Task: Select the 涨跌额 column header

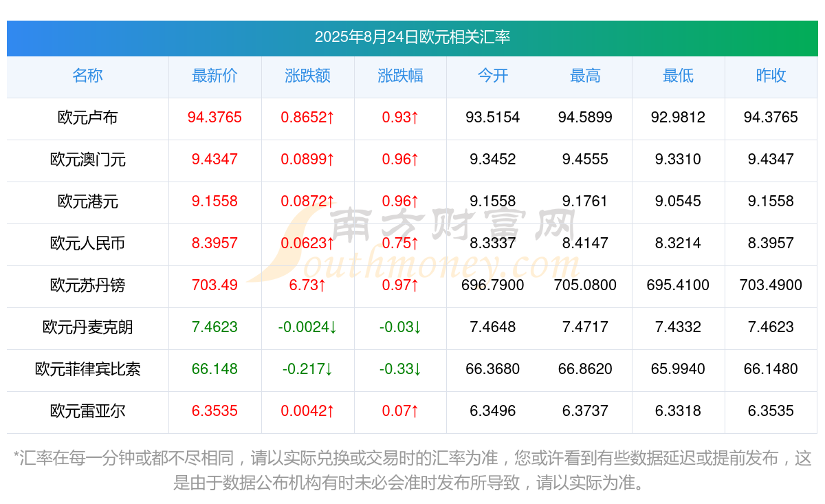Action: tap(307, 76)
